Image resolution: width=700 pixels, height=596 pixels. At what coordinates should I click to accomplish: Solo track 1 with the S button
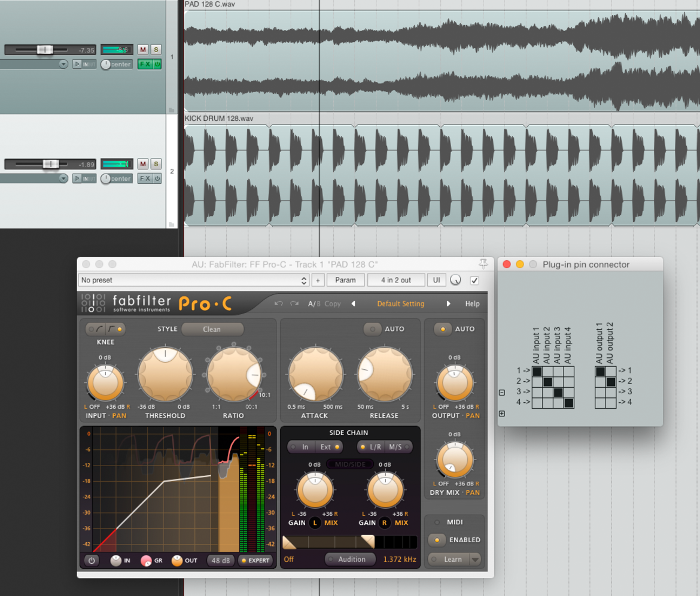[x=156, y=50]
